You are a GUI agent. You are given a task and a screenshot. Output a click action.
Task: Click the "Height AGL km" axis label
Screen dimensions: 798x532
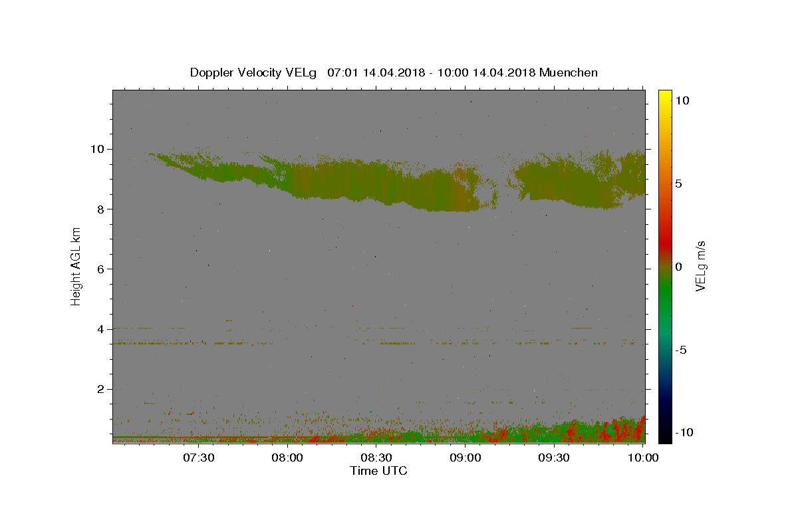(76, 267)
